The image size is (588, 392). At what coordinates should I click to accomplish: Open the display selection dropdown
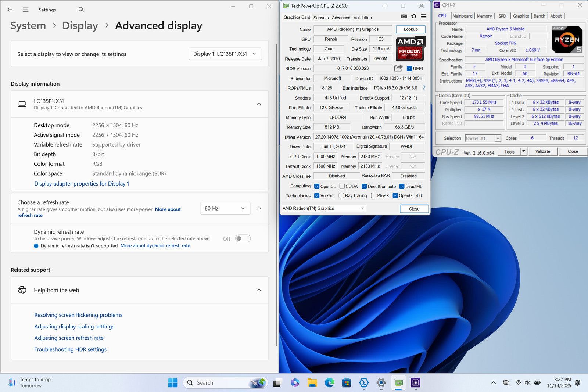[x=225, y=54]
